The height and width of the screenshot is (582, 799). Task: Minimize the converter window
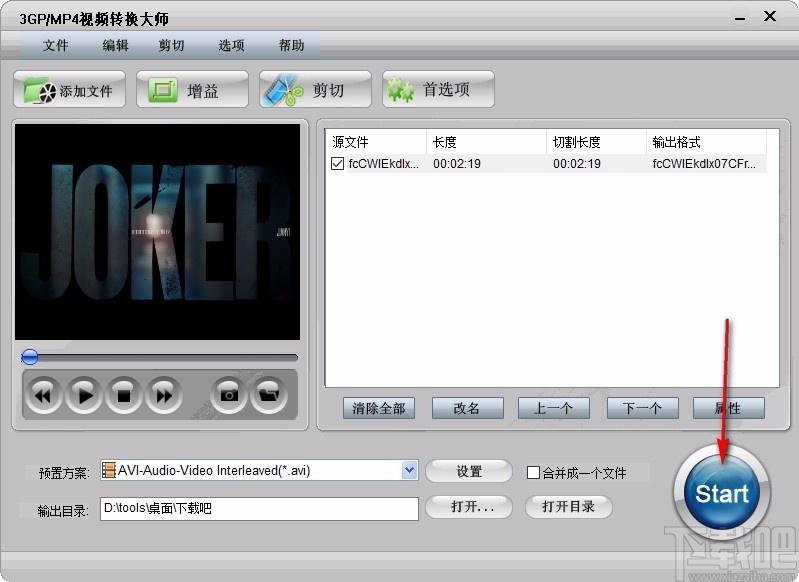pyautogui.click(x=740, y=18)
